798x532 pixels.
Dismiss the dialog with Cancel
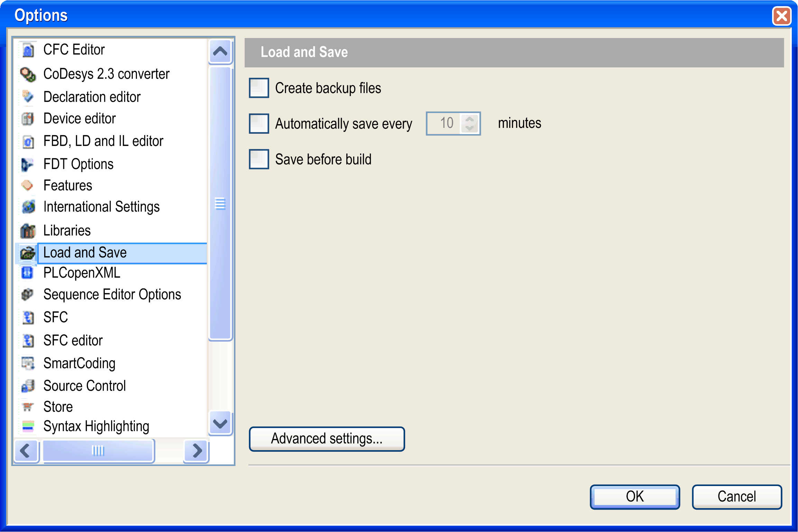[x=737, y=496]
